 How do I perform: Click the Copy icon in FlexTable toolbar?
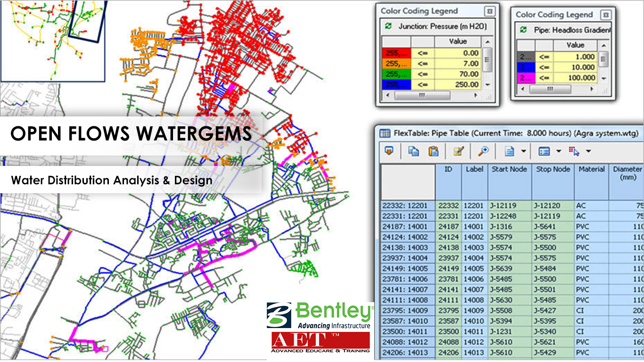[x=413, y=151]
